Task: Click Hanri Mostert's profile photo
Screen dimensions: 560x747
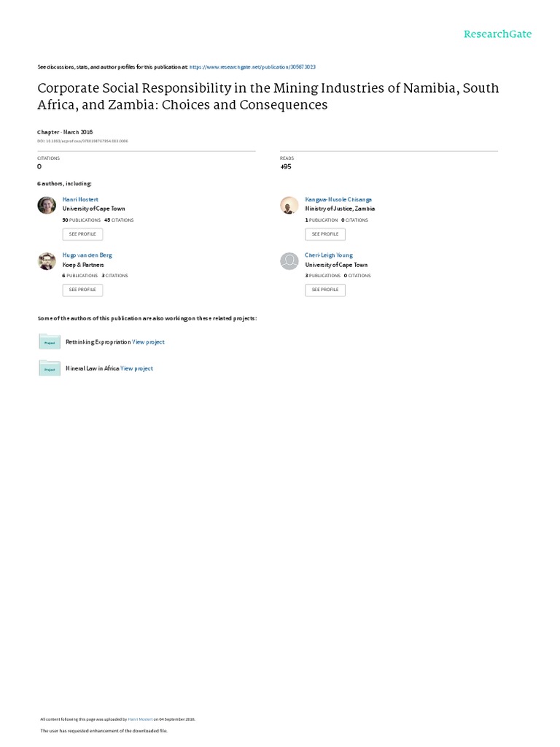Action: point(46,205)
